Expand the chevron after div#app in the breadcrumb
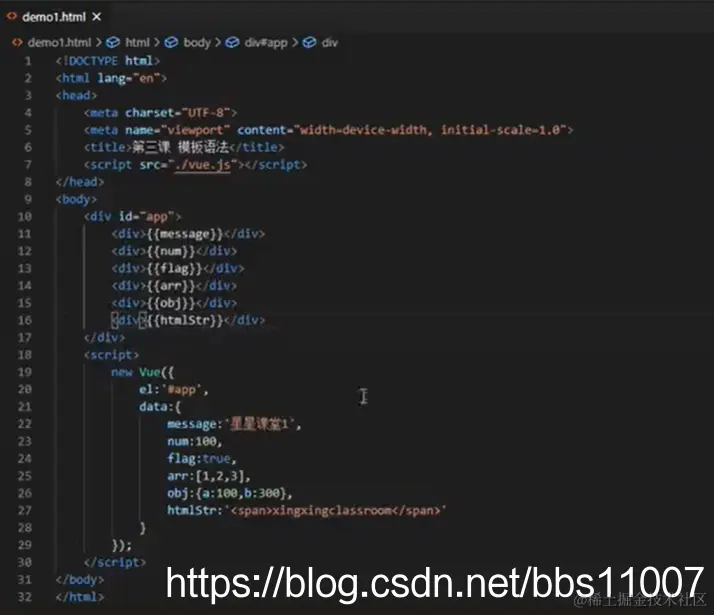This screenshot has width=714, height=615. point(295,42)
